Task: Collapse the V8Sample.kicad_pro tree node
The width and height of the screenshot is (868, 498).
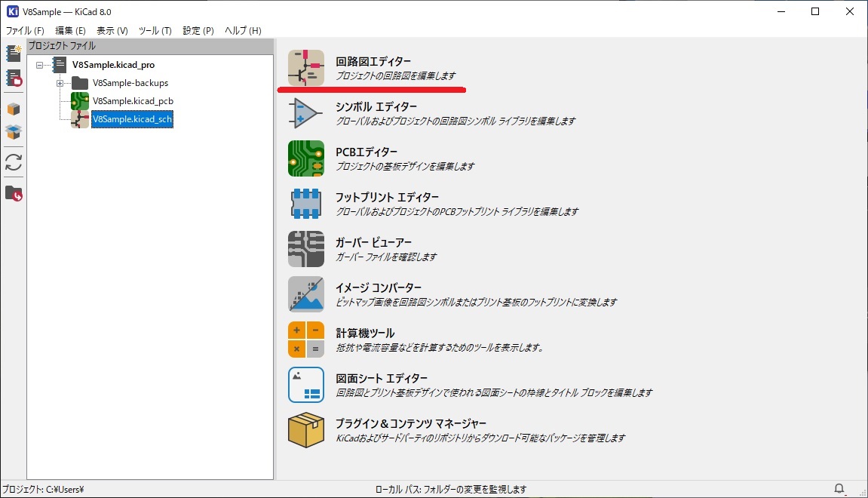Action: coord(40,65)
